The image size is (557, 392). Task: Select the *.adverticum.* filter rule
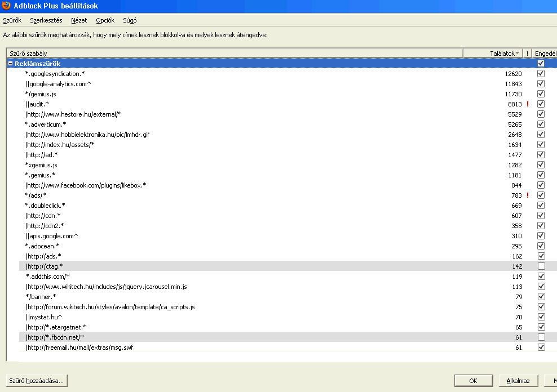pyautogui.click(x=46, y=124)
